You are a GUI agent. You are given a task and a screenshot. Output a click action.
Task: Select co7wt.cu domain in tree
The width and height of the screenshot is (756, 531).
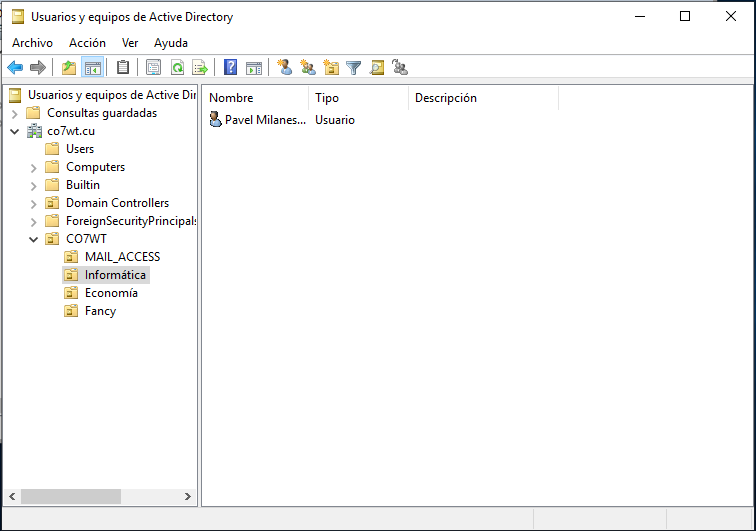pos(71,131)
